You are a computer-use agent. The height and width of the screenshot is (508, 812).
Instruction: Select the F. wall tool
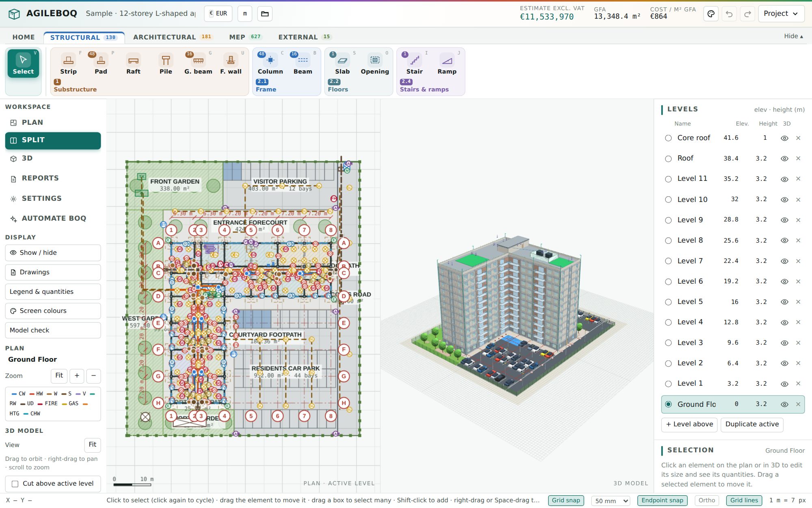[231, 64]
